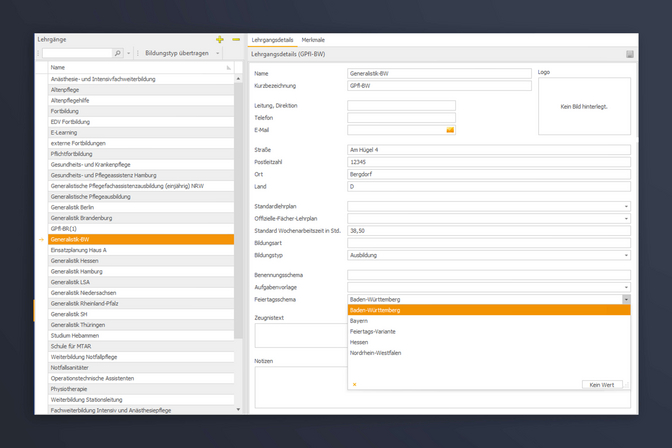Choose Baden-Württemberg in the dropdown list

pyautogui.click(x=489, y=310)
